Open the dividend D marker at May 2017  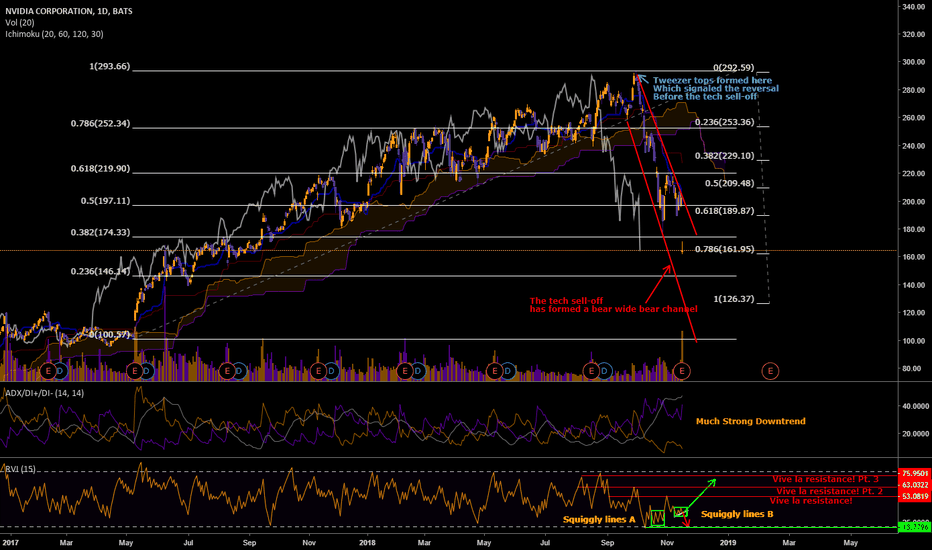(x=146, y=372)
